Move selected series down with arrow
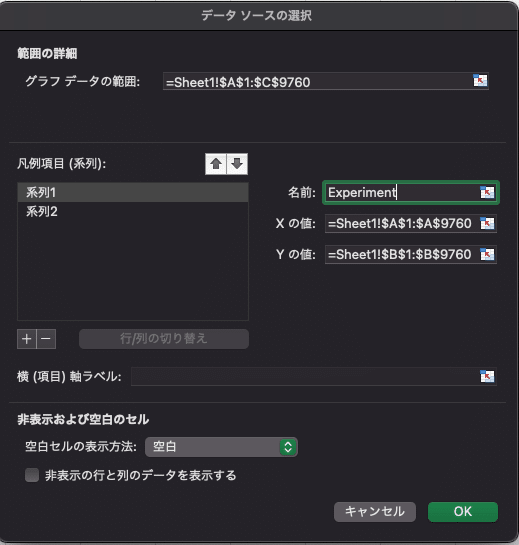This screenshot has width=519, height=545. pyautogui.click(x=237, y=164)
